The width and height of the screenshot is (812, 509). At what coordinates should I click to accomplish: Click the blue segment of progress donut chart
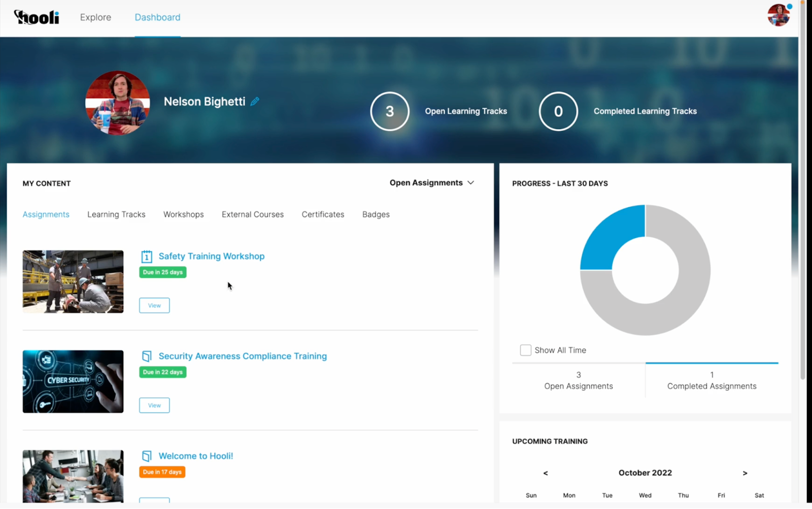[609, 239]
